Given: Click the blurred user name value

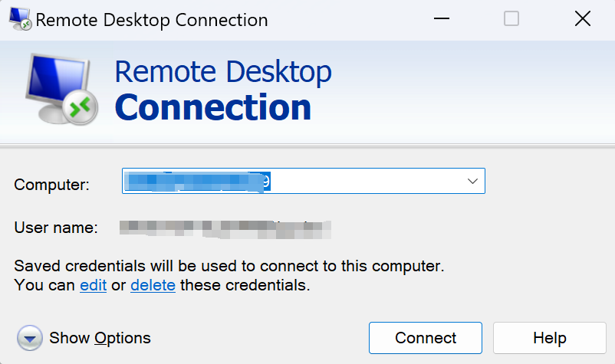Looking at the screenshot, I should pyautogui.click(x=225, y=228).
